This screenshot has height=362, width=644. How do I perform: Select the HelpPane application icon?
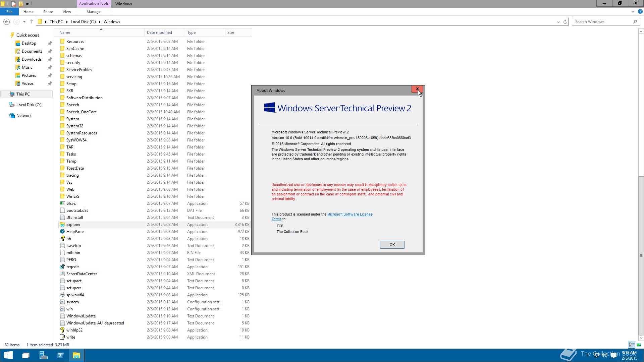62,232
